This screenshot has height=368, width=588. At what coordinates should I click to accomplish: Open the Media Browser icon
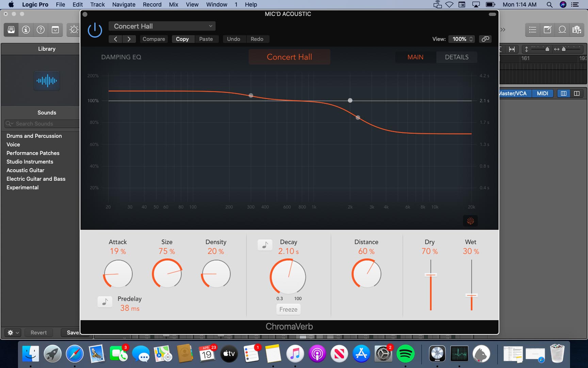[577, 30]
